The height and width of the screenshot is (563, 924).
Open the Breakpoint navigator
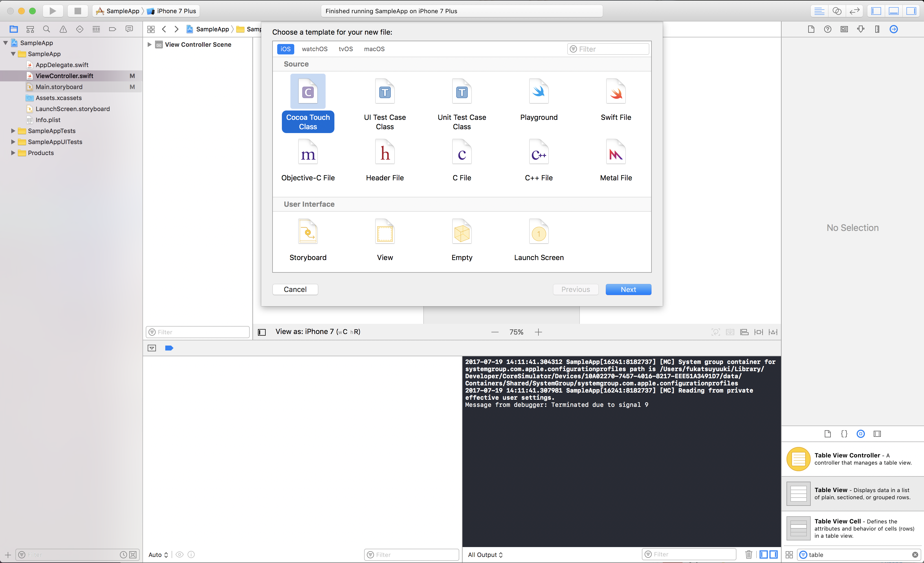(112, 29)
